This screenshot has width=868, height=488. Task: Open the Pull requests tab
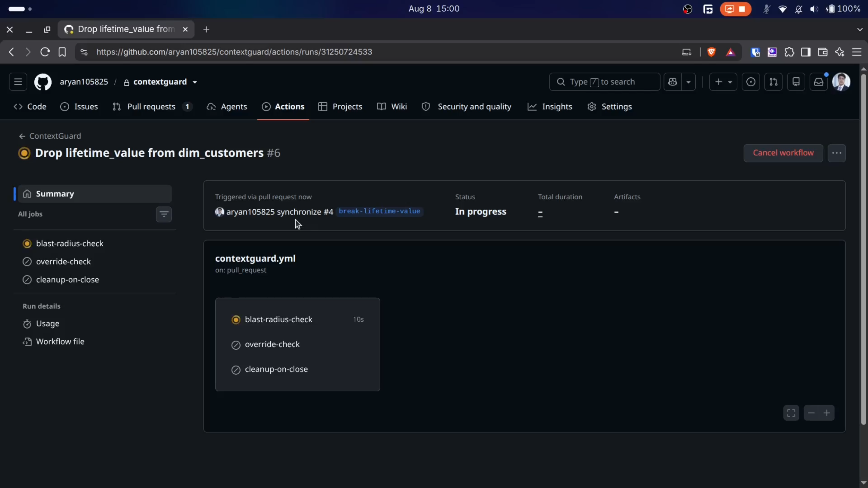point(152,107)
